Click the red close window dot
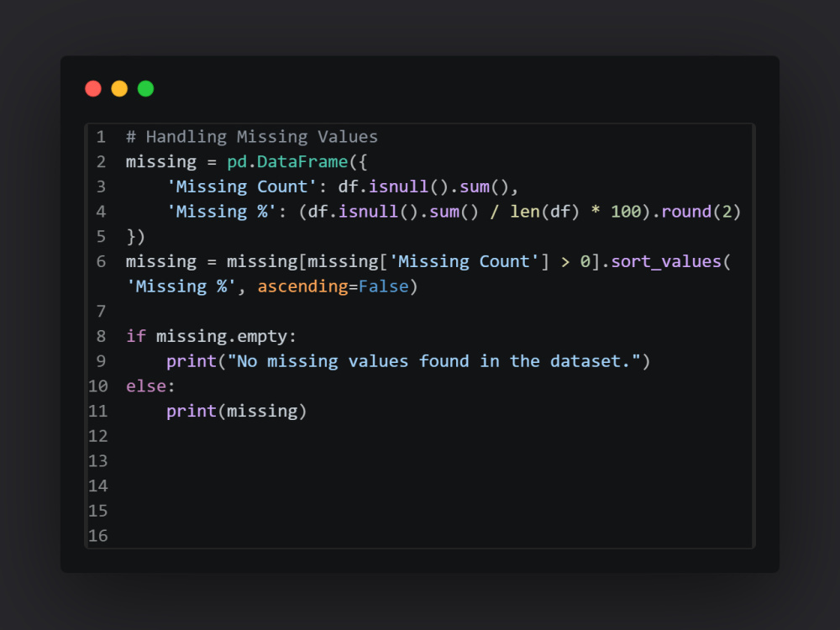 tap(93, 88)
